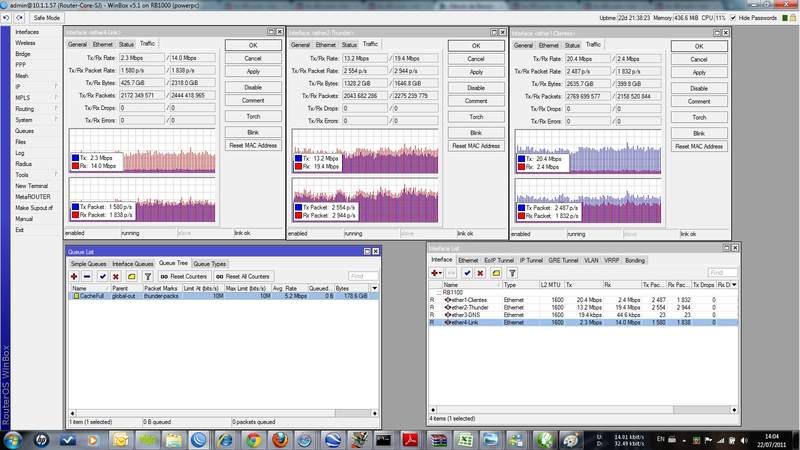The image size is (800, 450).
Task: Open the WinRAR icon on the taskbar
Action: pyautogui.click(x=437, y=440)
